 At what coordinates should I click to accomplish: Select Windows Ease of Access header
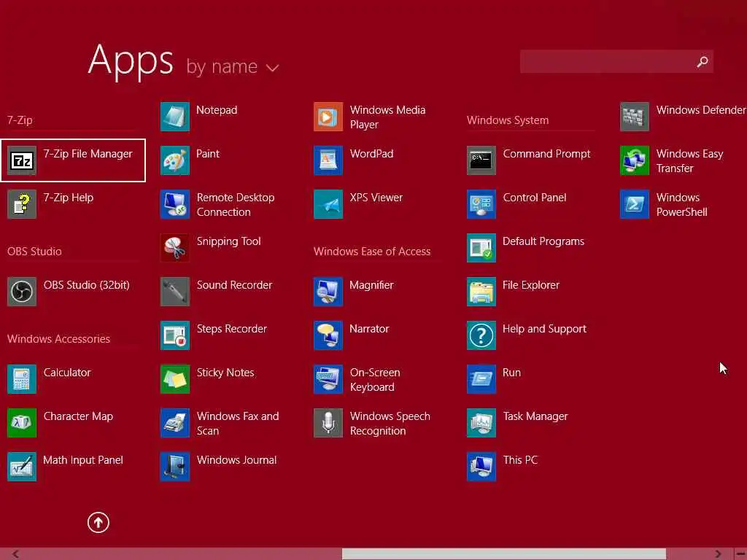click(x=372, y=252)
